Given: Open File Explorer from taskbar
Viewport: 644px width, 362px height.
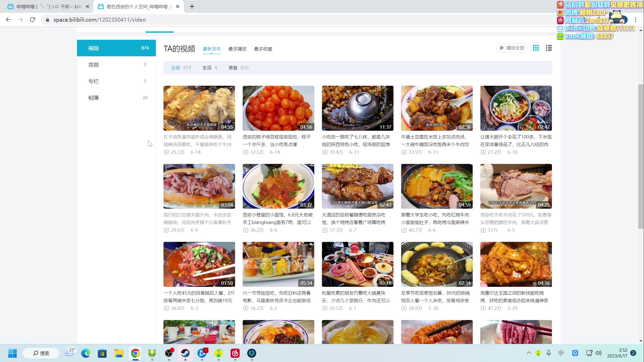Looking at the screenshot, I should 119,353.
